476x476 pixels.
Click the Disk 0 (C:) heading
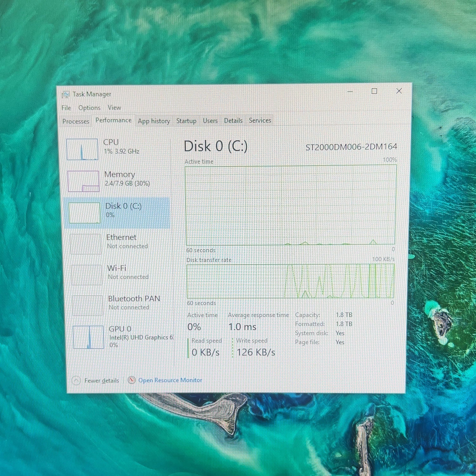[x=215, y=146]
